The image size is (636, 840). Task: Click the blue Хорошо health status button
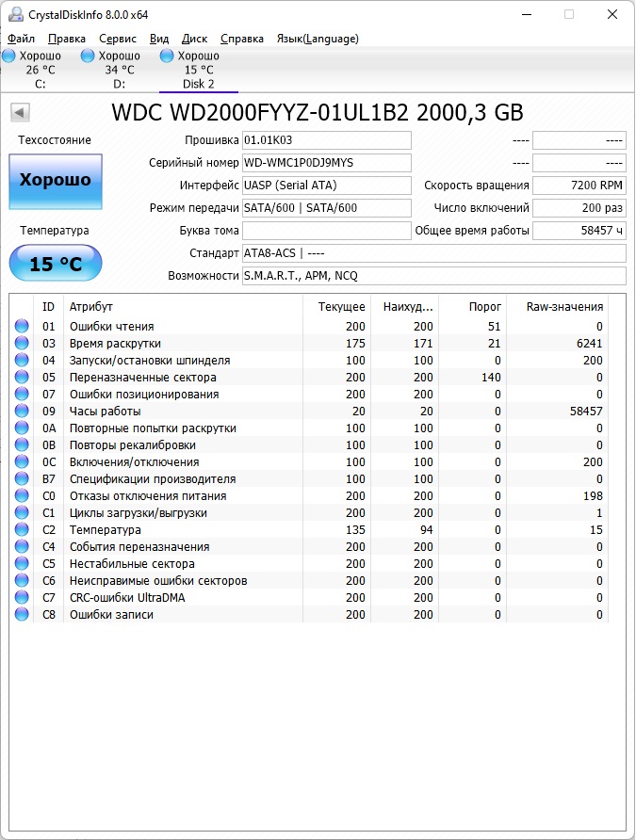pos(56,181)
